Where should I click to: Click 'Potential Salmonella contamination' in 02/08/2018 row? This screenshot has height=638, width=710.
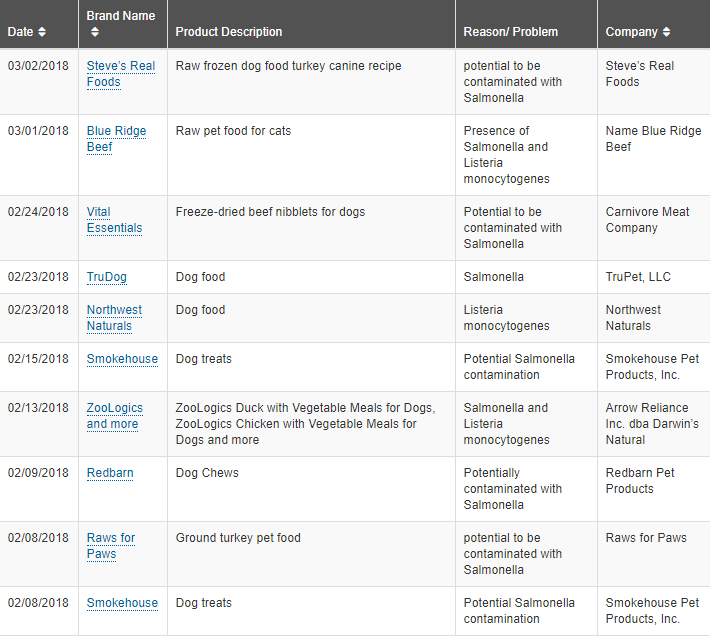pyautogui.click(x=519, y=611)
